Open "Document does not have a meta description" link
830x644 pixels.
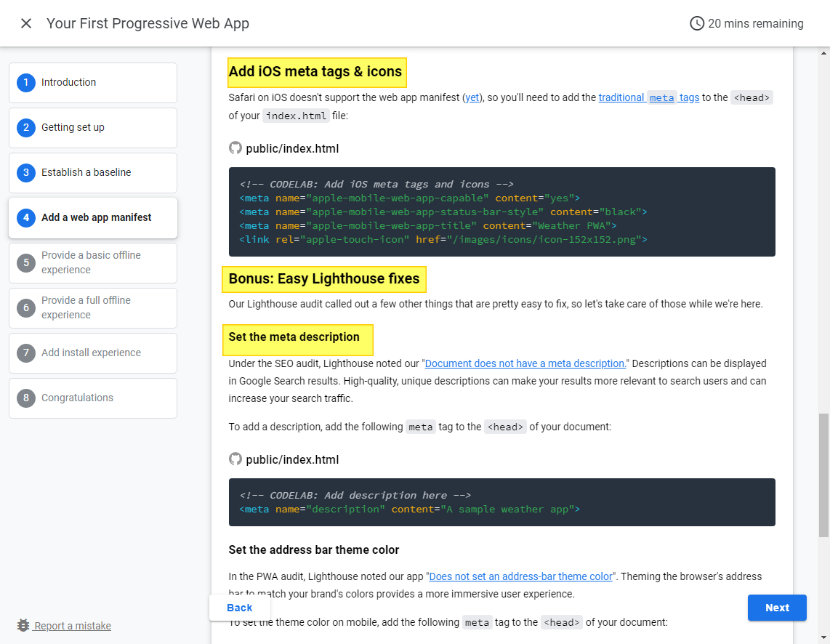(525, 363)
